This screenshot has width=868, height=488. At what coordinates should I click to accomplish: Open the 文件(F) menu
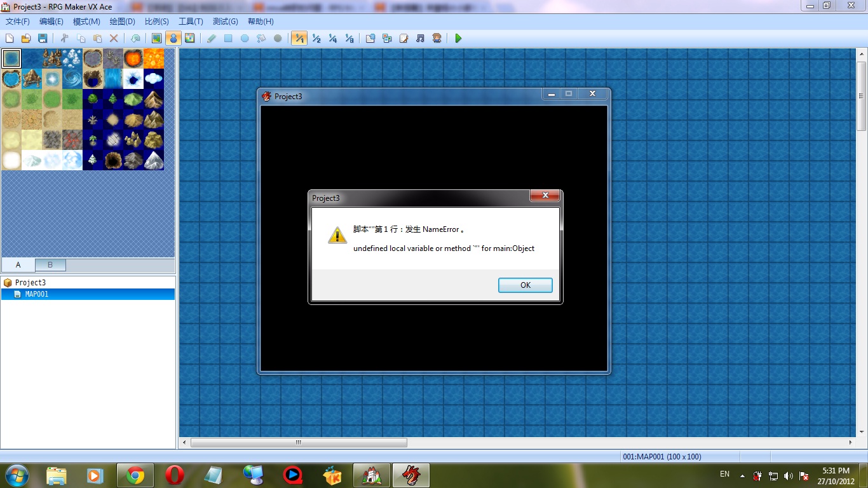tap(18, 22)
